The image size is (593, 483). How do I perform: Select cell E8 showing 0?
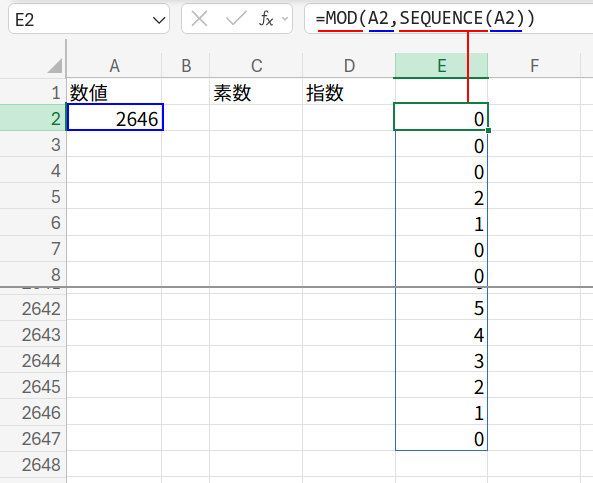tap(441, 274)
